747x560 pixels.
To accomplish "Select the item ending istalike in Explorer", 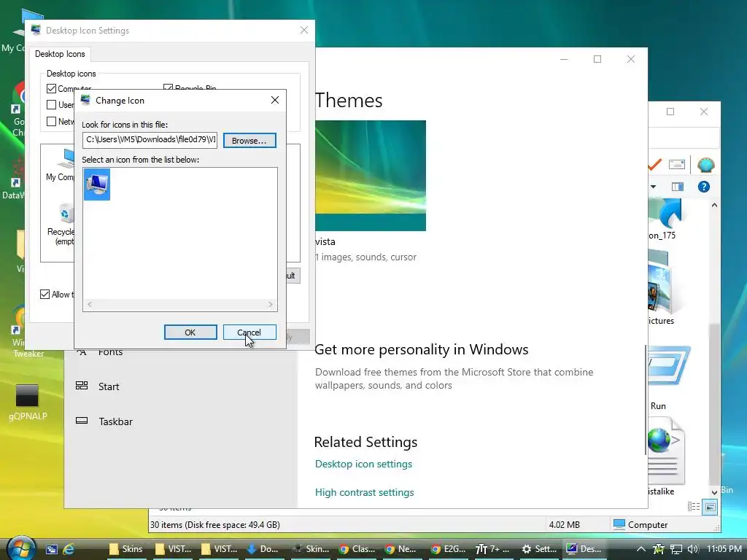I will coord(665,458).
